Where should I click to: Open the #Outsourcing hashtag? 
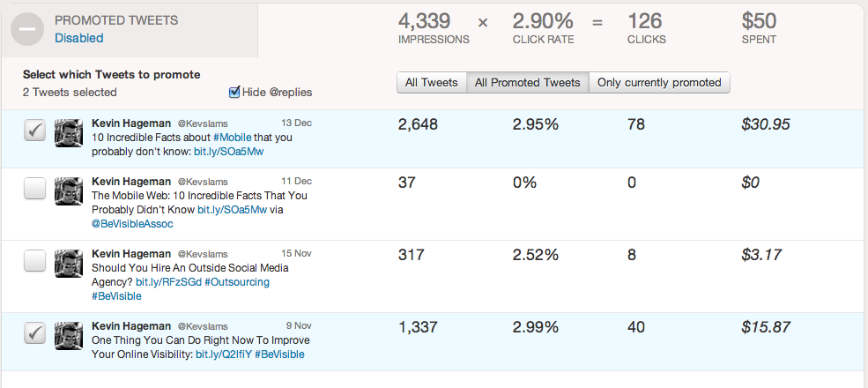[237, 281]
